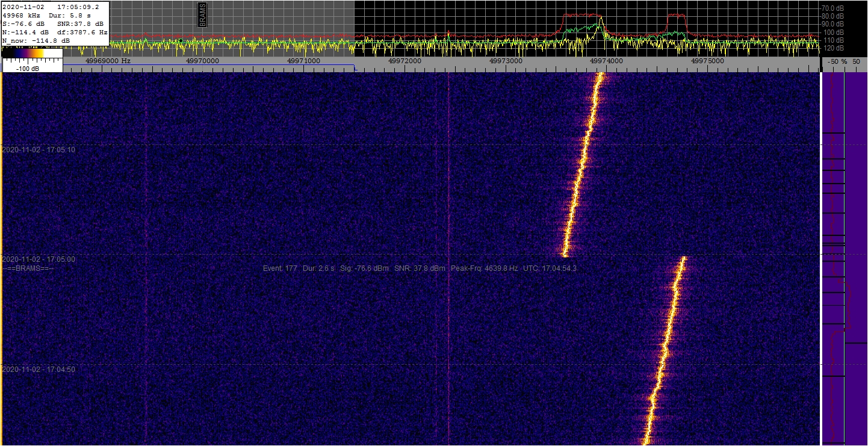Click the 17:05:00 waterfall time label
The width and height of the screenshot is (868, 446).
(39, 259)
